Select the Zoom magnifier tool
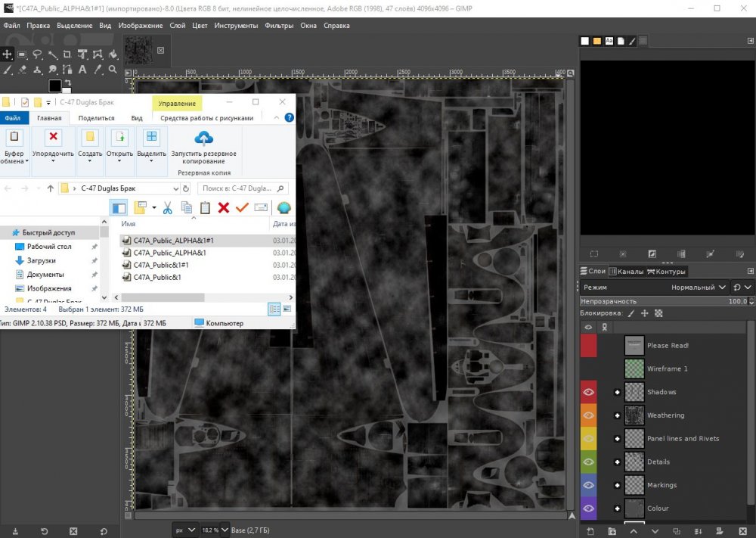Screen dimensions: 756x538 click(112, 70)
